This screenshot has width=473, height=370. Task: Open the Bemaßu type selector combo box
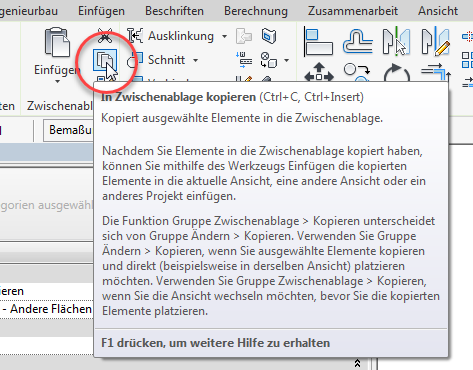pos(68,130)
